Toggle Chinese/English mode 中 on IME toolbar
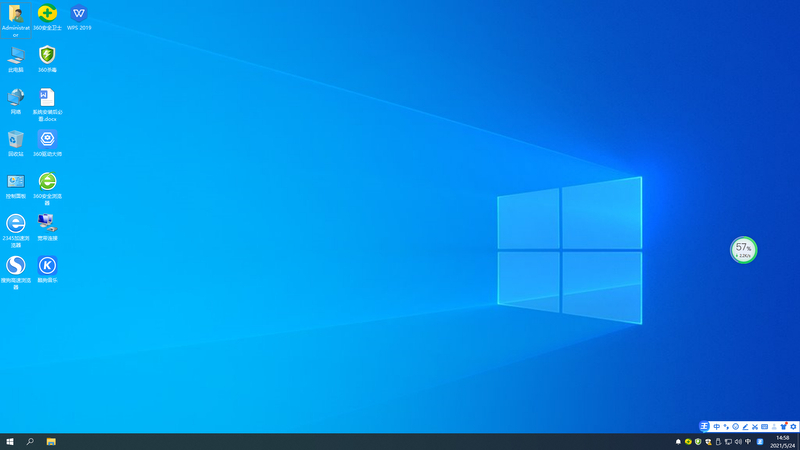This screenshot has width=800, height=450. pyautogui.click(x=716, y=427)
